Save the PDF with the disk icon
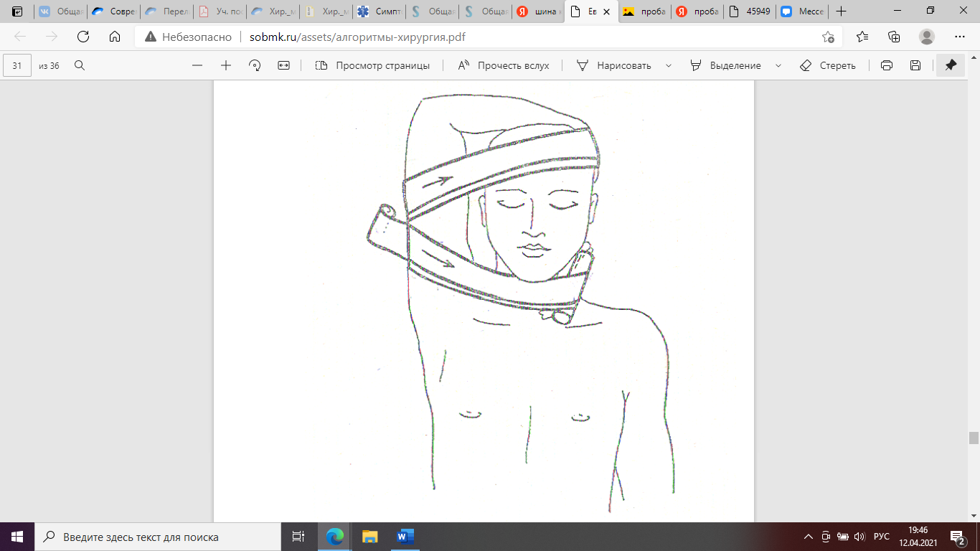980x551 pixels. tap(915, 65)
